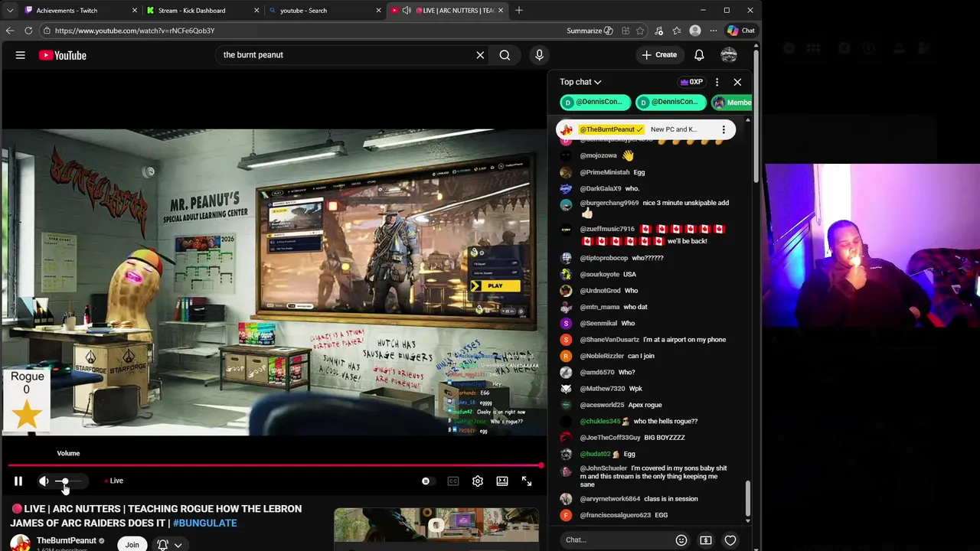Open a new browser tab
980x551 pixels.
point(519,10)
